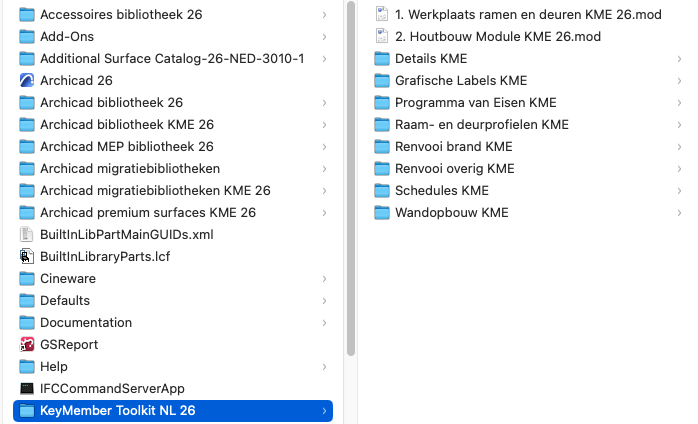Select the Archicad MEP bibliotheek 26 folder
698x424 pixels.
(173, 147)
